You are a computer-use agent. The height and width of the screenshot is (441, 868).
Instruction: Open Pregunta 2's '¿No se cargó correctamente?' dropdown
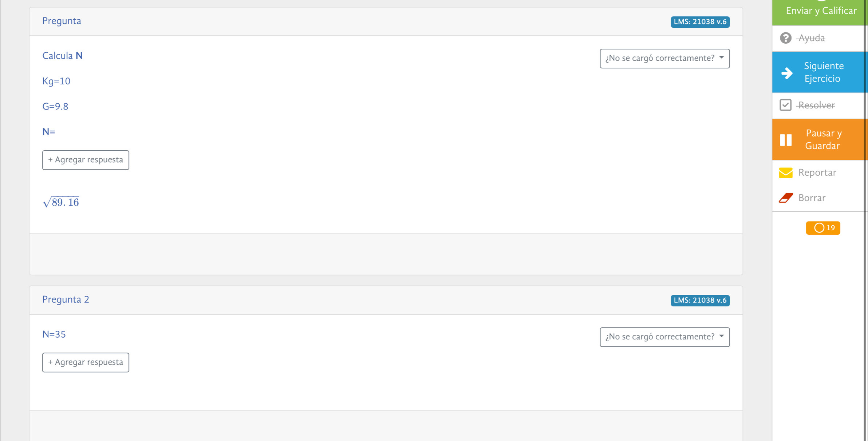coord(664,337)
